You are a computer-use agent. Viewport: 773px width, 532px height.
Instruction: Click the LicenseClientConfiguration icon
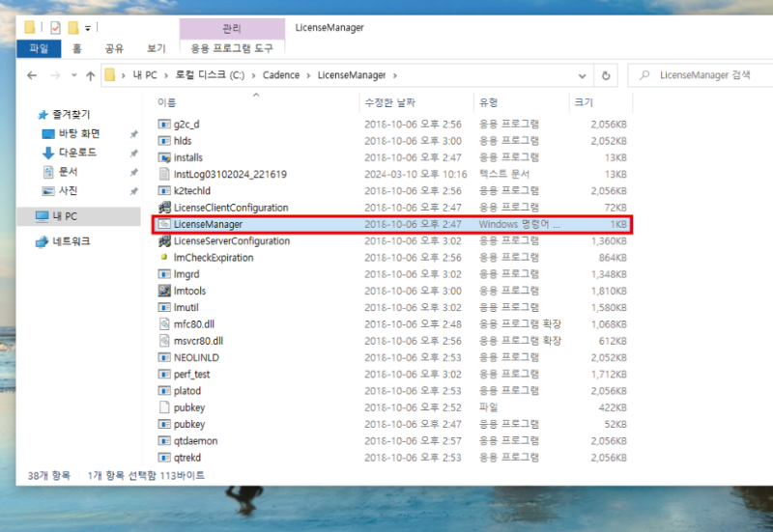click(x=164, y=208)
